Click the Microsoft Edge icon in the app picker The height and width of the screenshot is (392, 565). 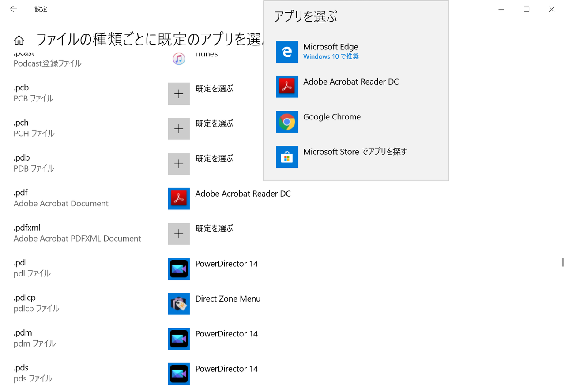[x=287, y=52]
